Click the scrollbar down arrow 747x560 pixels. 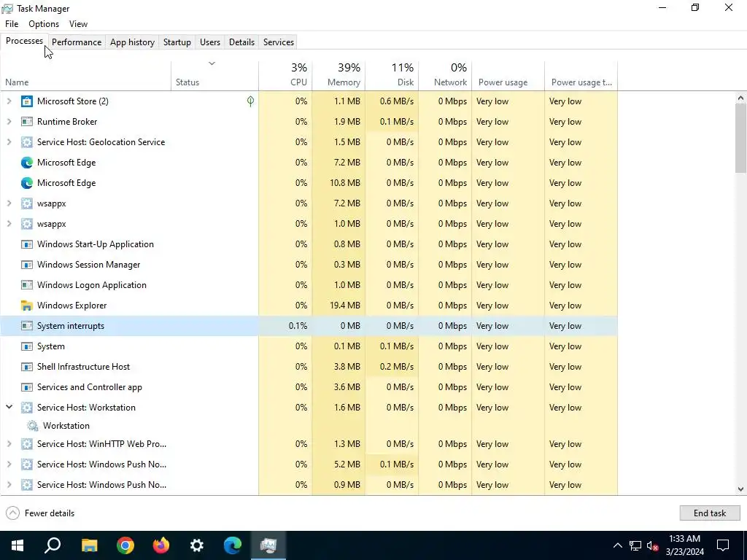[740, 489]
